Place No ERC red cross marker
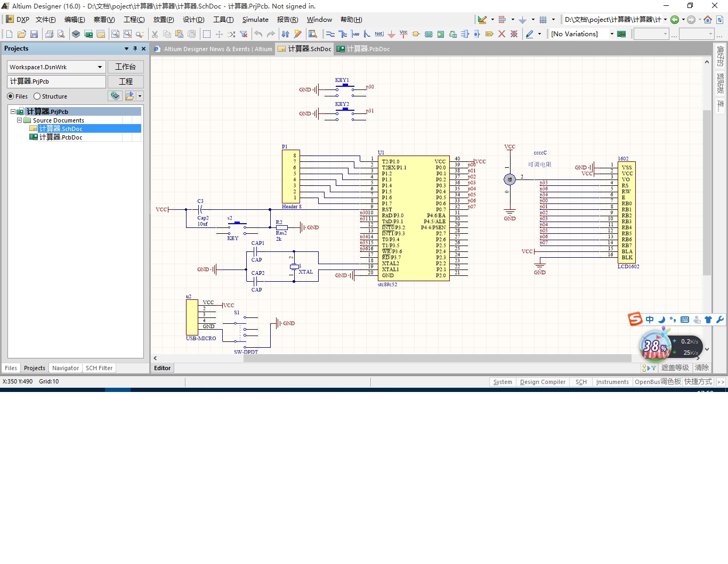728x564 pixels. tap(501, 34)
